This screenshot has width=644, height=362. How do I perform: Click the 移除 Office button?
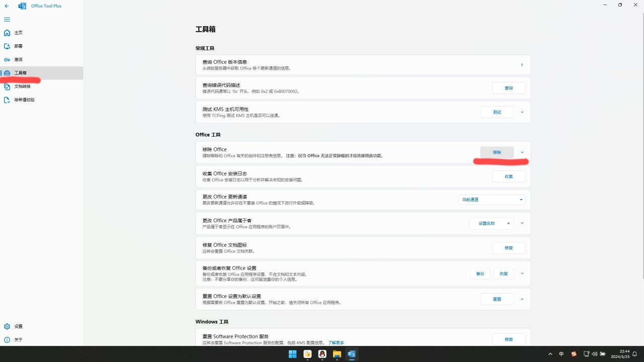[x=497, y=152]
